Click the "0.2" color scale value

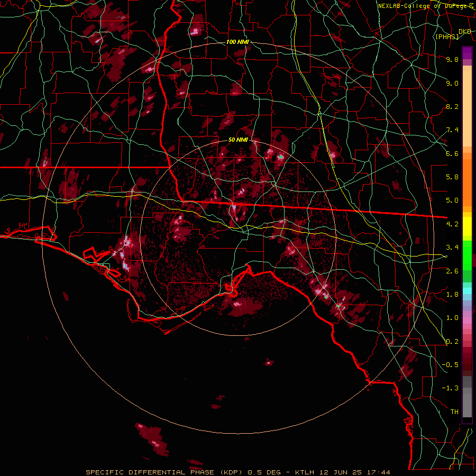tap(452, 341)
